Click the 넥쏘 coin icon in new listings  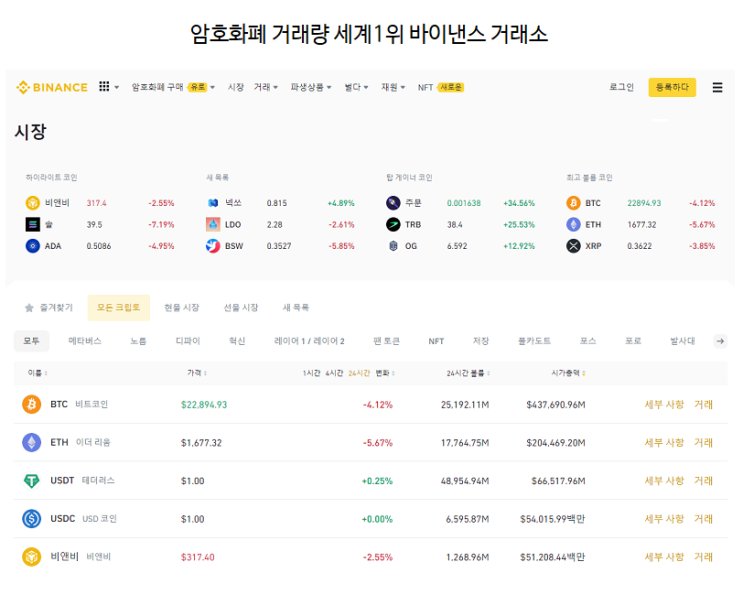tap(213, 203)
